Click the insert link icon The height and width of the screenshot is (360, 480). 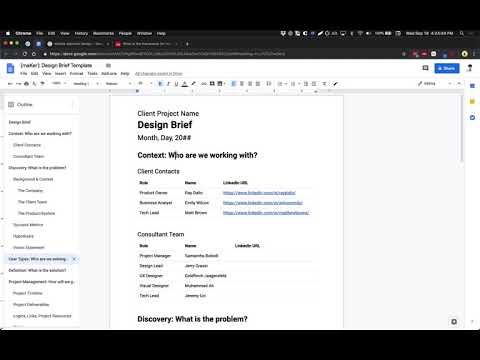(204, 84)
